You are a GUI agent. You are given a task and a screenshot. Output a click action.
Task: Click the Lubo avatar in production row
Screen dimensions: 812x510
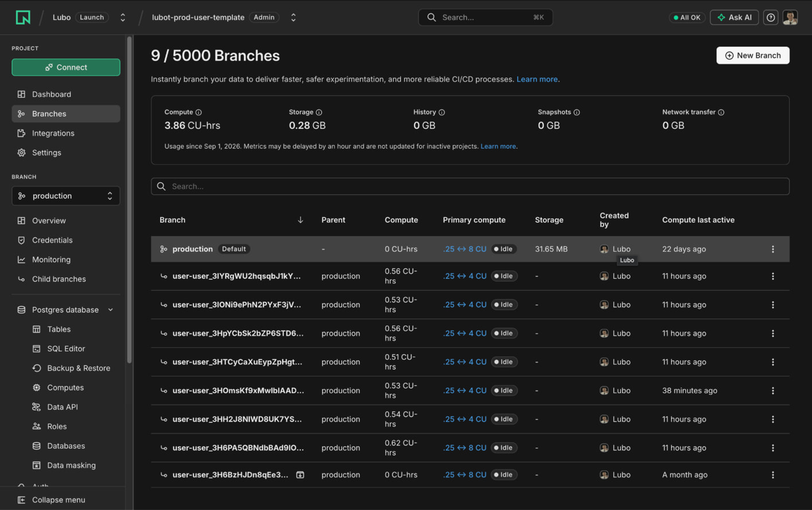(x=604, y=249)
